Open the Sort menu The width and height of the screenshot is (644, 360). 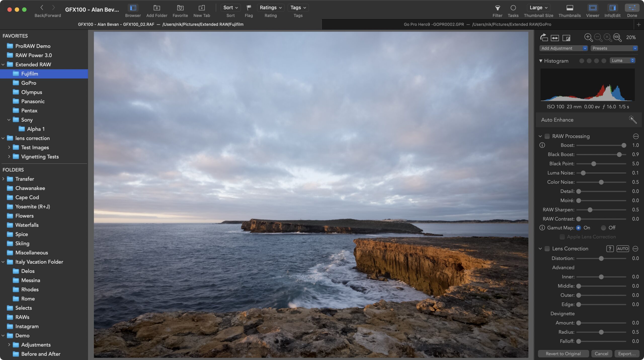pos(230,8)
